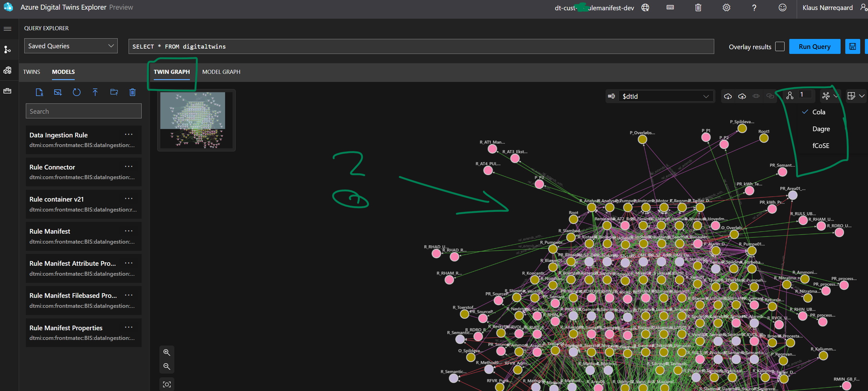Click the globe environment icon in header
868x391 pixels.
click(645, 7)
